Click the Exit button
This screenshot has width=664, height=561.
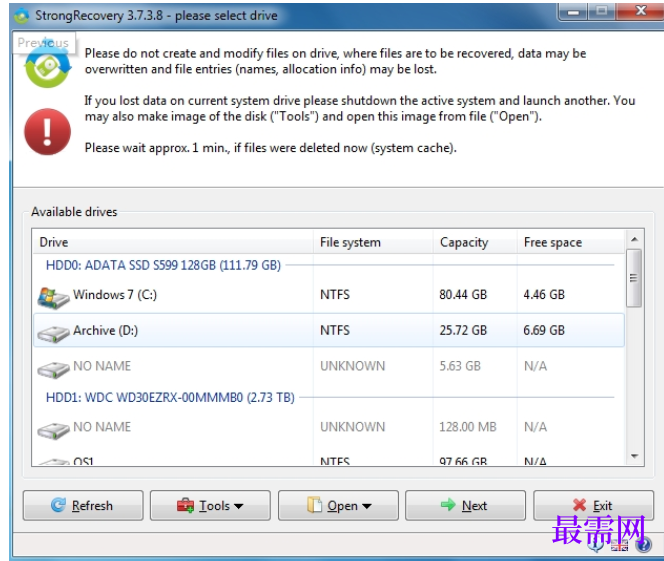593,505
